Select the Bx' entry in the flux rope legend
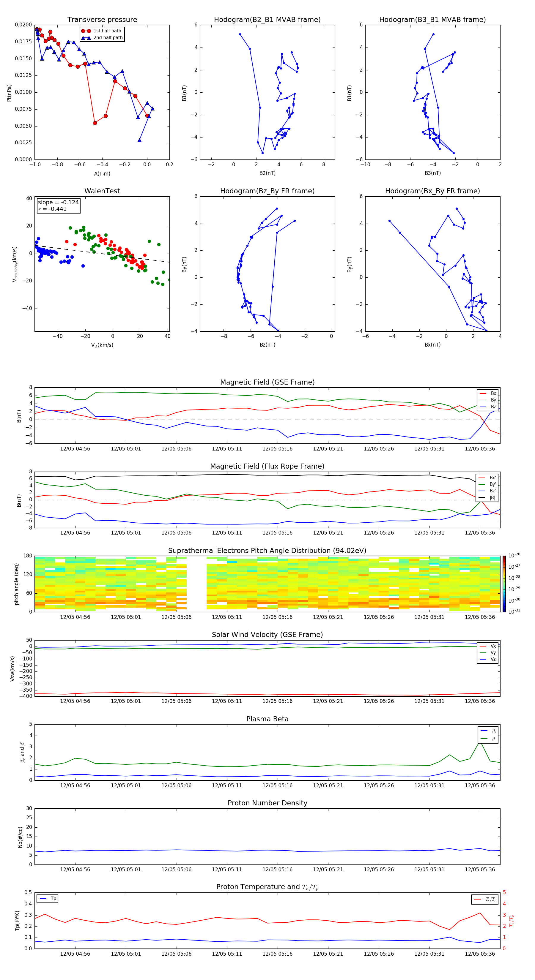535x980 pixels. tap(487, 478)
